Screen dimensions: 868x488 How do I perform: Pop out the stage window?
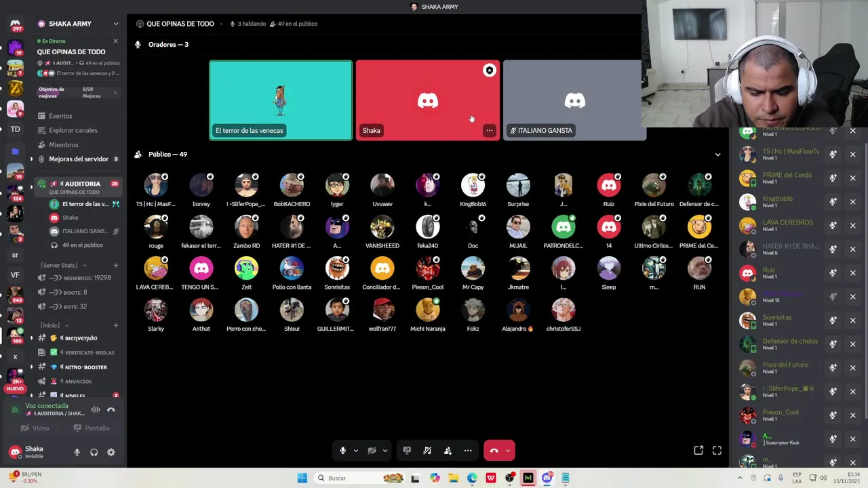pyautogui.click(x=698, y=450)
